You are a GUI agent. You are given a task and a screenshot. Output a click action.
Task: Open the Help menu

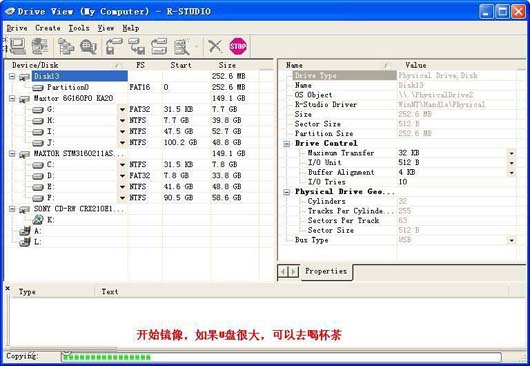coord(130,28)
